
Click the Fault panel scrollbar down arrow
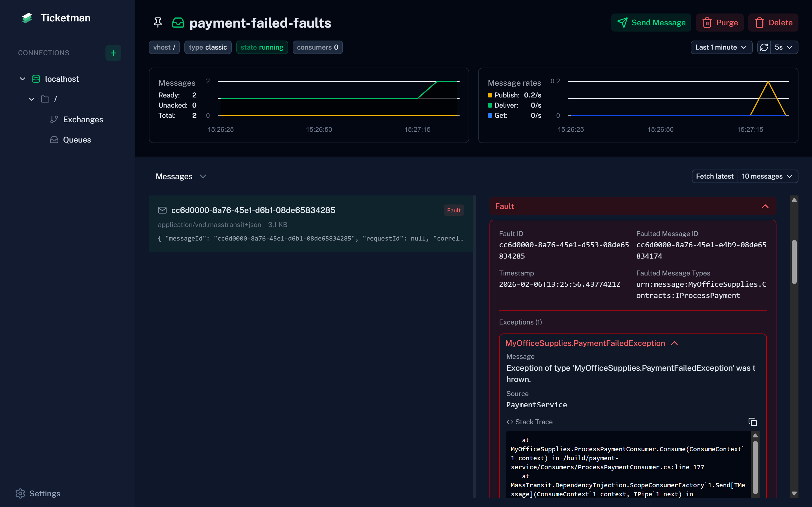pos(794,493)
